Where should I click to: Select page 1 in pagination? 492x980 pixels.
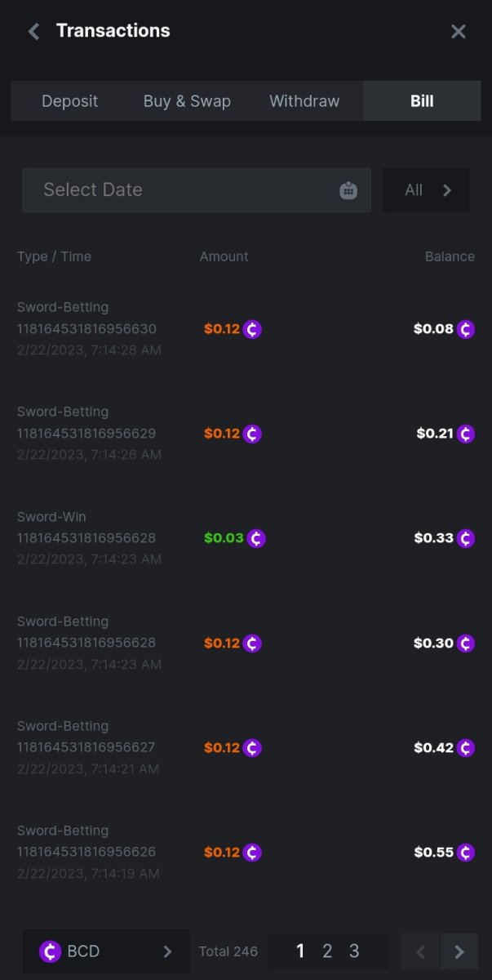click(300, 951)
